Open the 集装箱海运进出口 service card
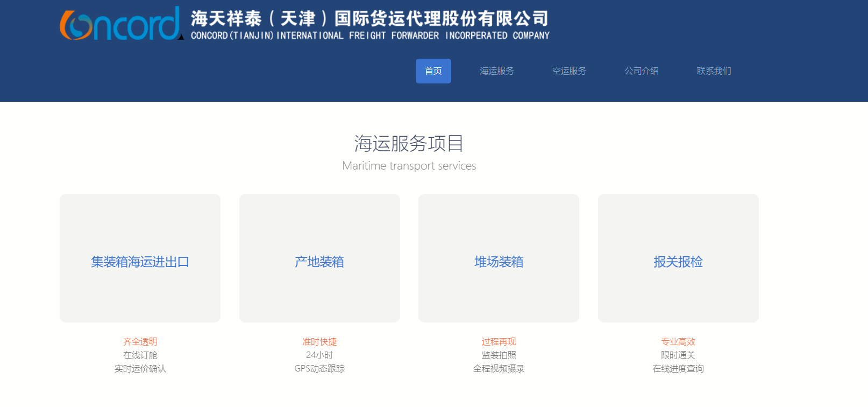The width and height of the screenshot is (868, 407). [x=140, y=258]
